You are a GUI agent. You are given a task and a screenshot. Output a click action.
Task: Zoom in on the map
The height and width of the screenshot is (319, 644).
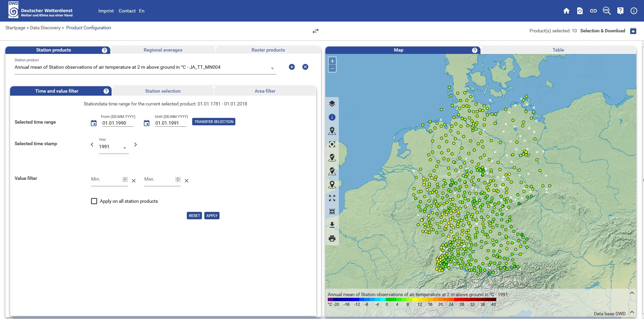click(332, 61)
